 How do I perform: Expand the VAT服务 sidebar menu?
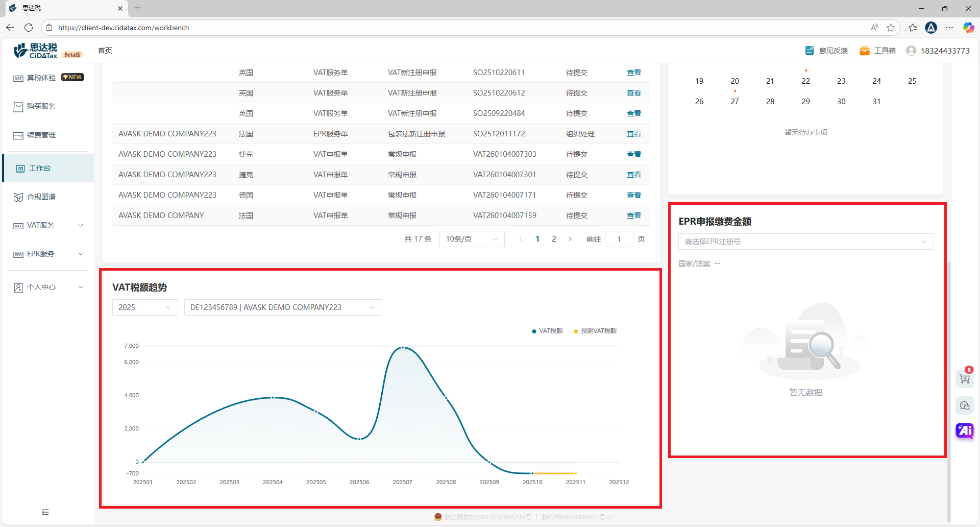tap(48, 225)
